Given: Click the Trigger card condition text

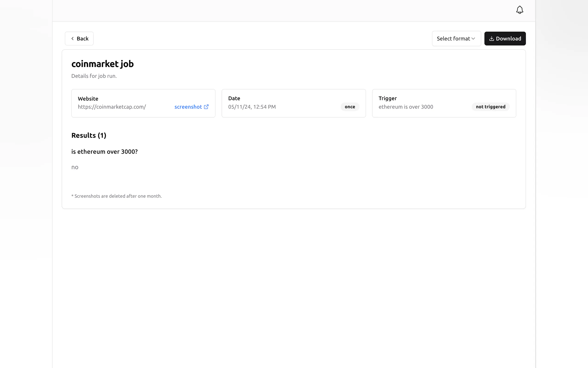Looking at the screenshot, I should pyautogui.click(x=406, y=107).
